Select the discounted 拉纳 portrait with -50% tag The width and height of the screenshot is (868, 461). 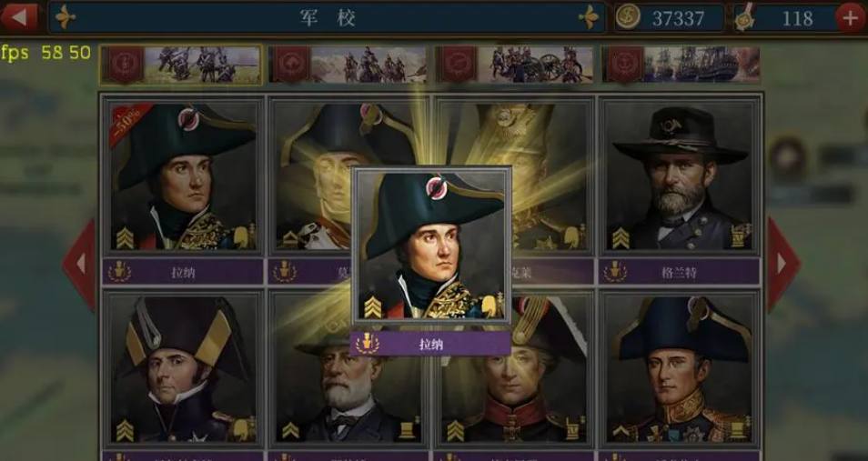pos(183,176)
